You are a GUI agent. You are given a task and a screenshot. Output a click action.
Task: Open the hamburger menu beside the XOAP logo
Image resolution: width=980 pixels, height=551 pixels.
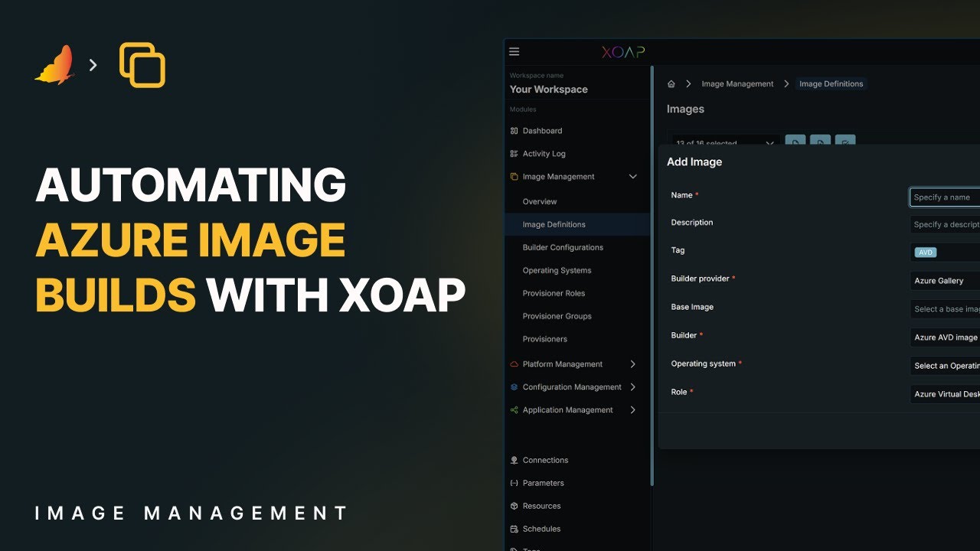click(514, 52)
